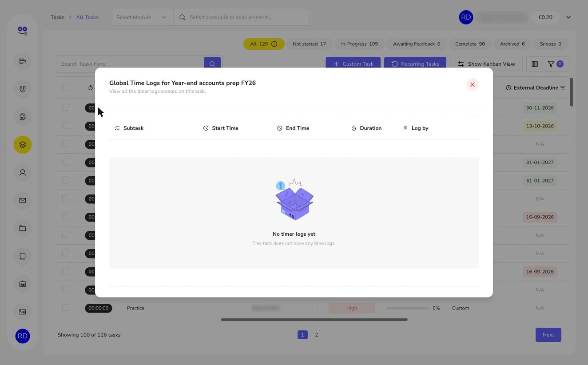Open the layers icon highlighted in the sidebar
This screenshot has width=588, height=365.
[x=23, y=145]
